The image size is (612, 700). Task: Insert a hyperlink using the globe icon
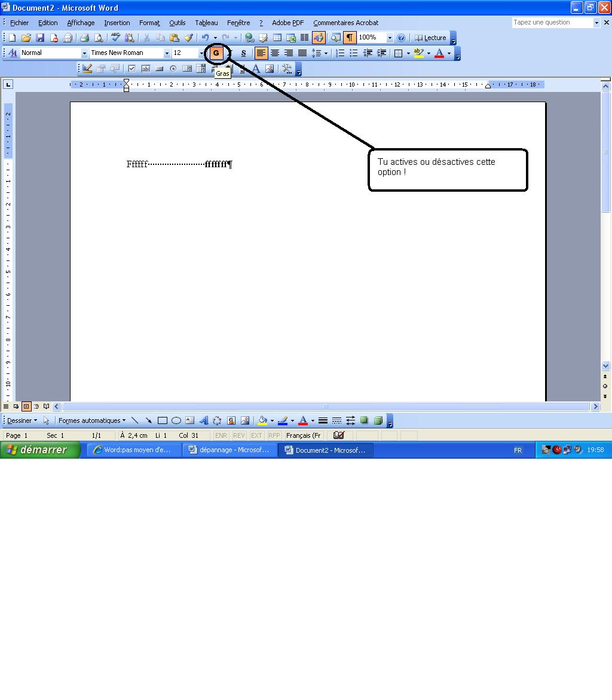[x=249, y=38]
